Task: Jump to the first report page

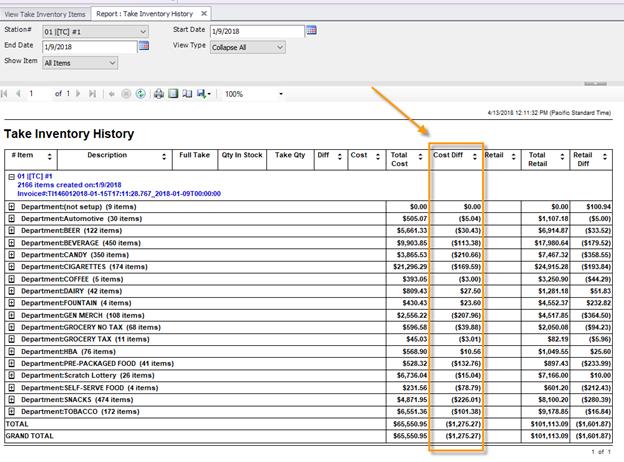Action: [6, 94]
